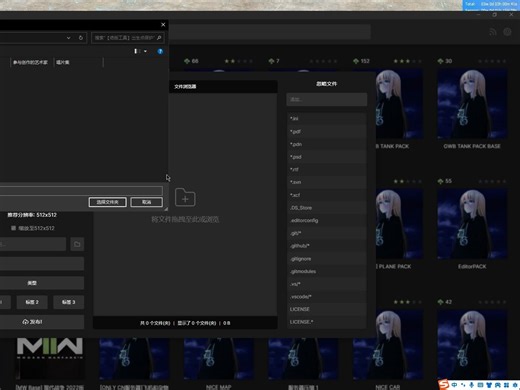Click the 取消 button in dialog
The height and width of the screenshot is (390, 520).
pyautogui.click(x=146, y=202)
